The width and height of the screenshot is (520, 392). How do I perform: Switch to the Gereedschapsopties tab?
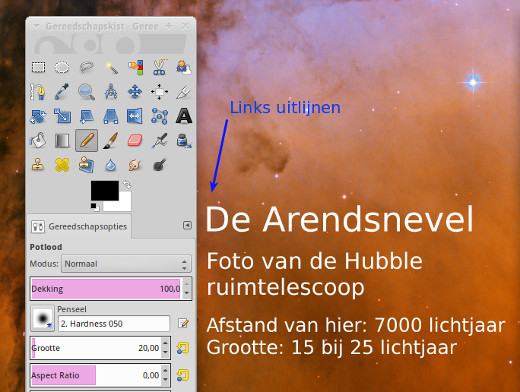click(79, 227)
